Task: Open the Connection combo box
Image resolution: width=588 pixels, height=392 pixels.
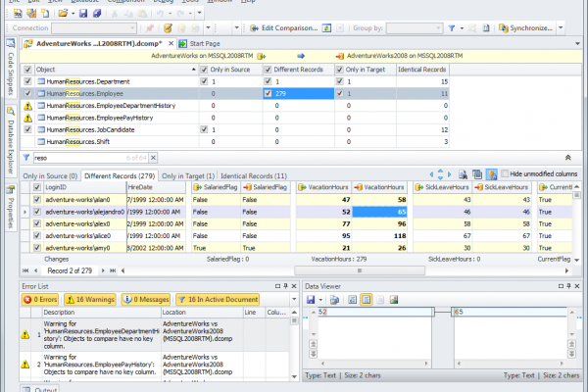Action: 94,28
